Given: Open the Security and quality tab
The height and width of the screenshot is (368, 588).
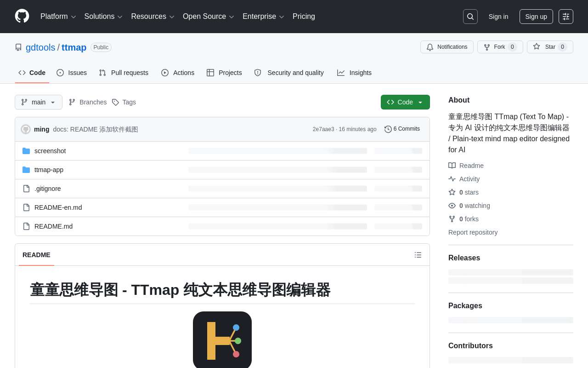Looking at the screenshot, I should (289, 73).
